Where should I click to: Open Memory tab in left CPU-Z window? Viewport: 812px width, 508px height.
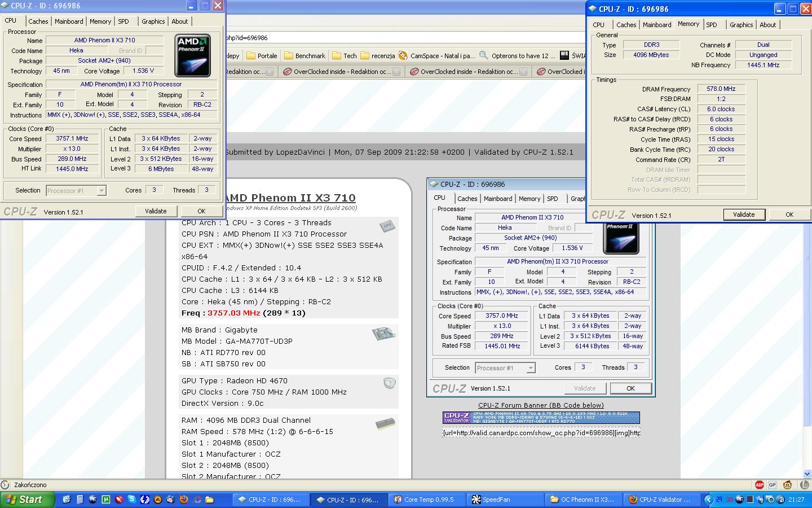(x=100, y=21)
